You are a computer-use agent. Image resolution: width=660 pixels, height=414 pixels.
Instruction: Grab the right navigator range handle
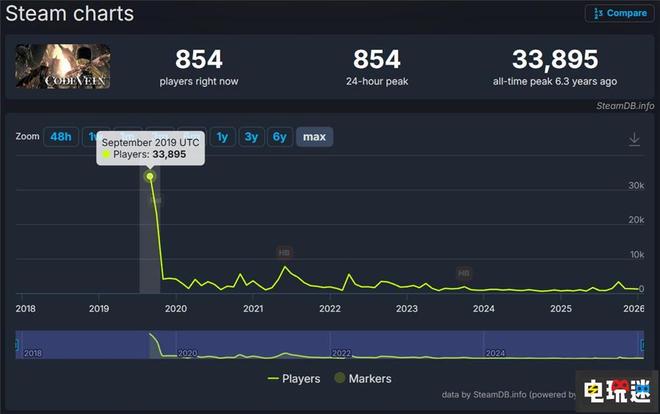coord(645,345)
